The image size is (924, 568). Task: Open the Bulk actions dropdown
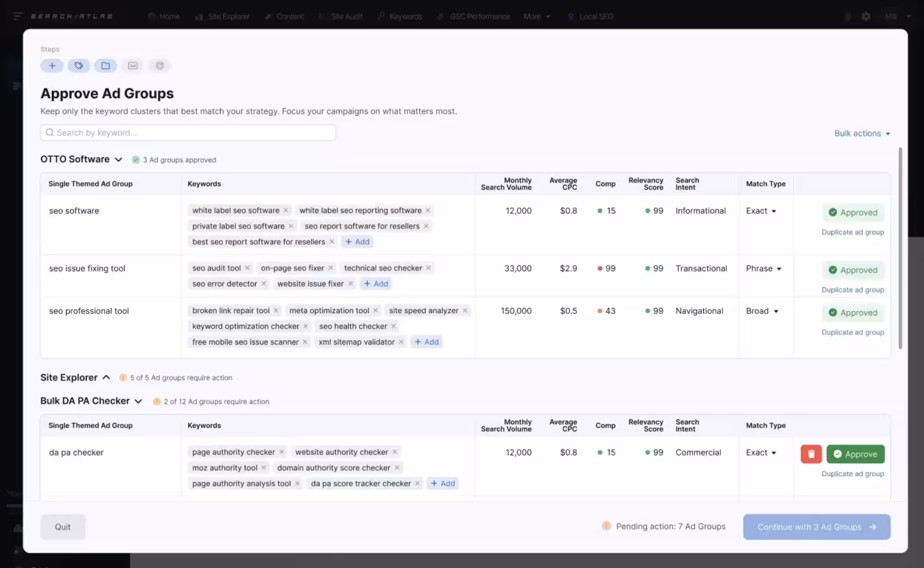point(862,133)
